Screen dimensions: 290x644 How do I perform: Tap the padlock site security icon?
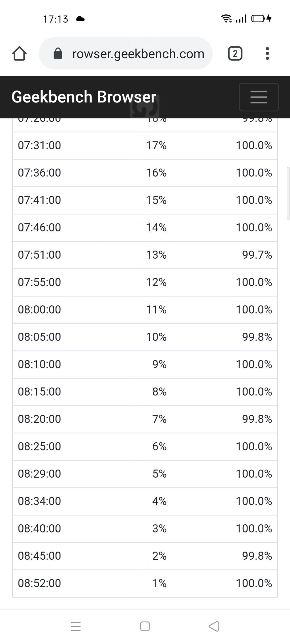pyautogui.click(x=58, y=53)
